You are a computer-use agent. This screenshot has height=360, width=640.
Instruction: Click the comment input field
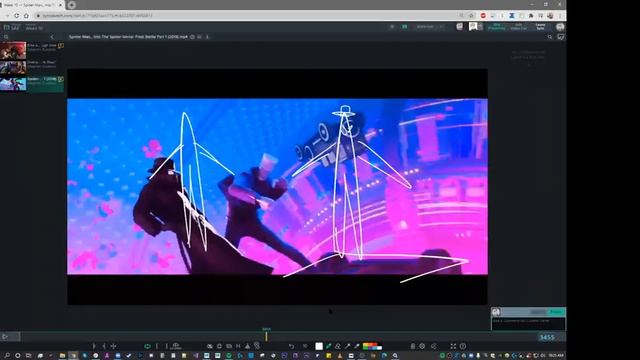coord(528,323)
